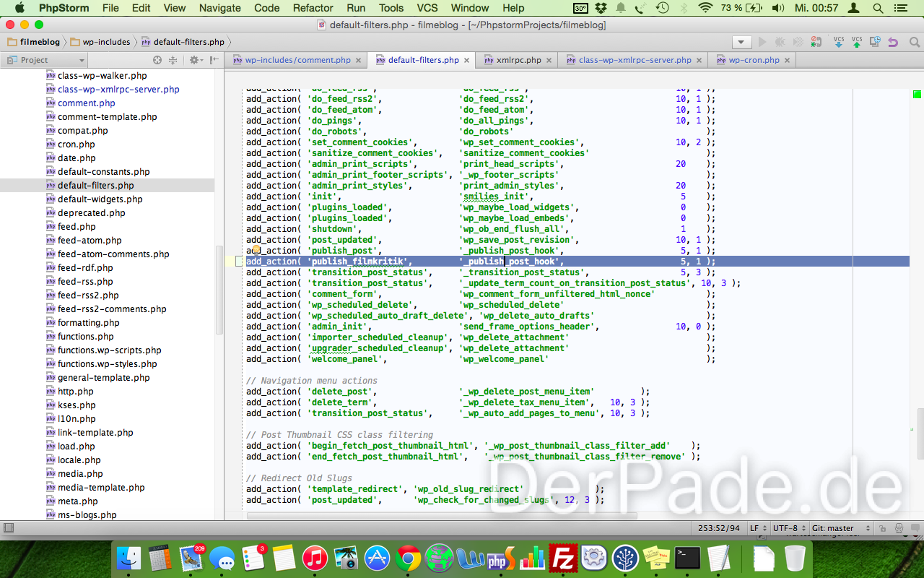Open Finder from the Dock
The height and width of the screenshot is (578, 924).
130,558
